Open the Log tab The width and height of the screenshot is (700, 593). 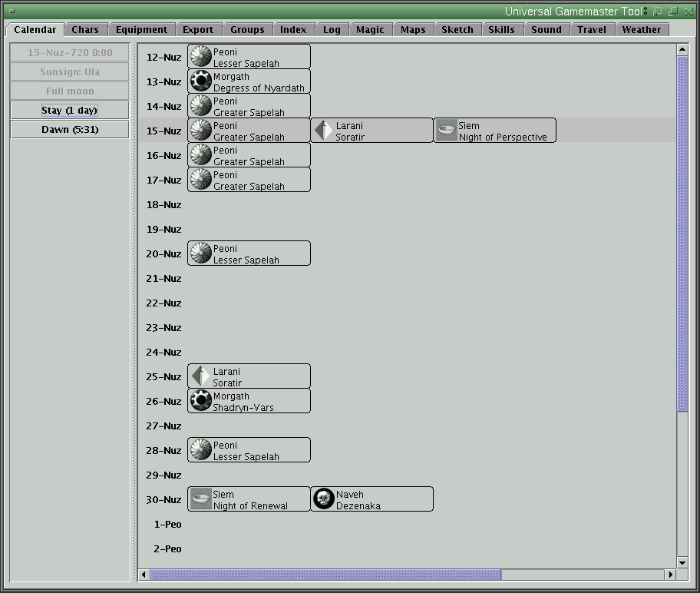[x=332, y=29]
